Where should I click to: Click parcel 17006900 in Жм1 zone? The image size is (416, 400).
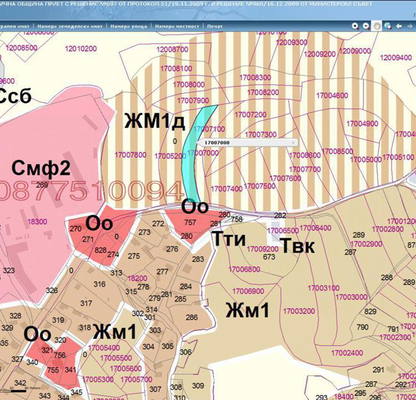click(248, 291)
